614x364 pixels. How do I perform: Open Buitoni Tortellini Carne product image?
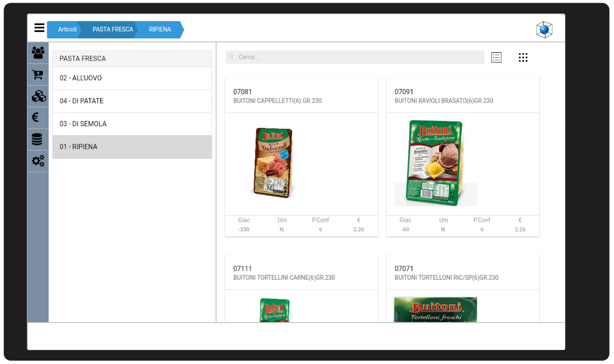pyautogui.click(x=275, y=310)
